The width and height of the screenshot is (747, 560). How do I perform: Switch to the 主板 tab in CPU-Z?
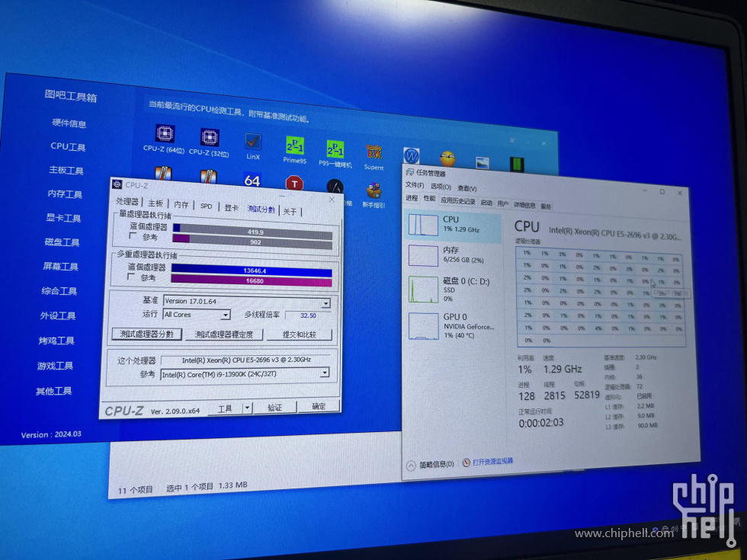coord(155,203)
